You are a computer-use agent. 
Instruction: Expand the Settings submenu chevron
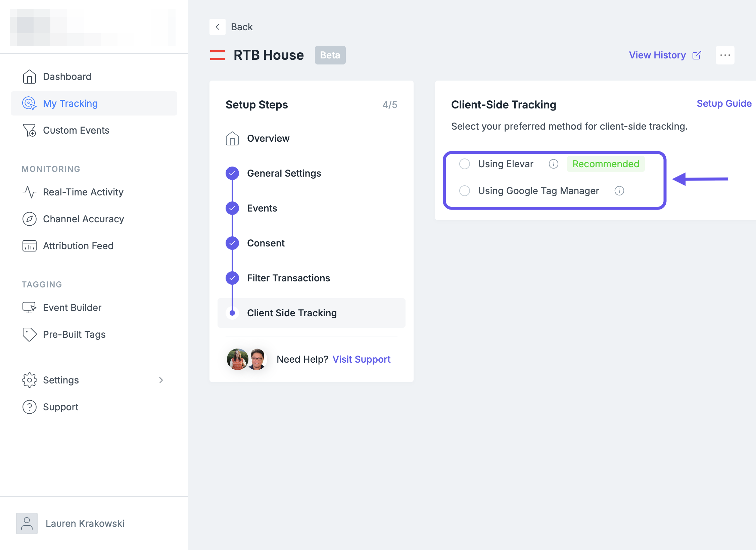tap(161, 380)
